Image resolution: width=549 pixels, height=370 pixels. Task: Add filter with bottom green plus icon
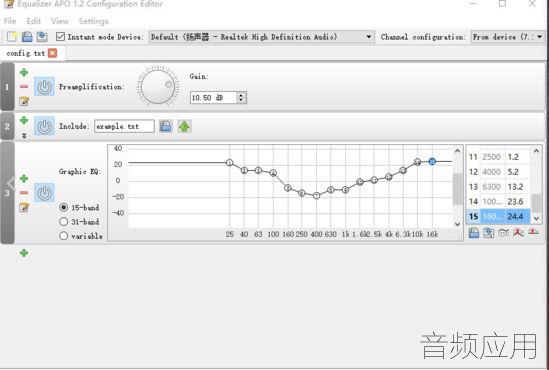(24, 253)
